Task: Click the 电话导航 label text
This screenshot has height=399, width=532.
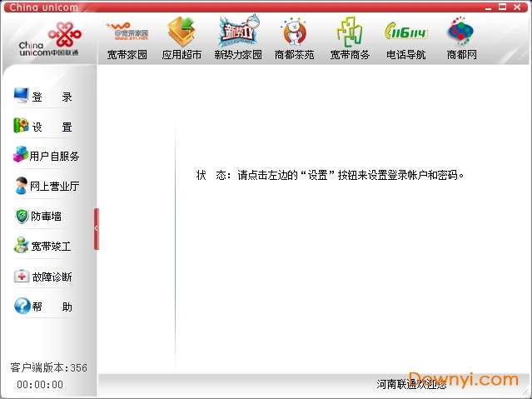Action: [x=406, y=55]
